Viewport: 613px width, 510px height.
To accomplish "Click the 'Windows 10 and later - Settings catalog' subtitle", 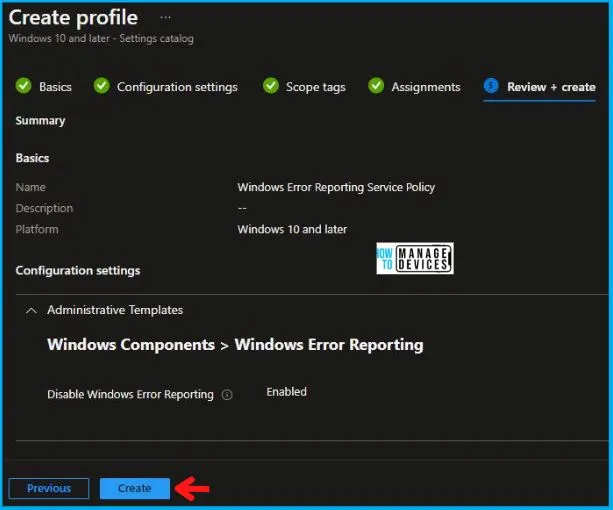I will (101, 38).
